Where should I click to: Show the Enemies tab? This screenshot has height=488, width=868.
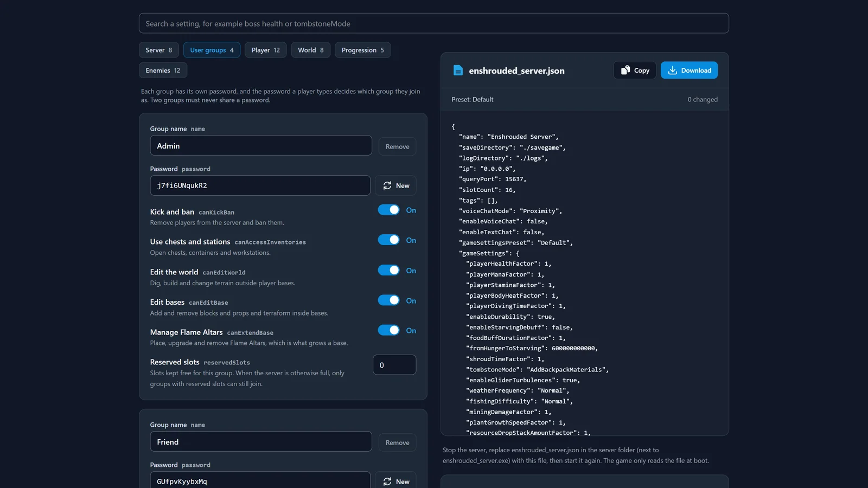click(163, 70)
